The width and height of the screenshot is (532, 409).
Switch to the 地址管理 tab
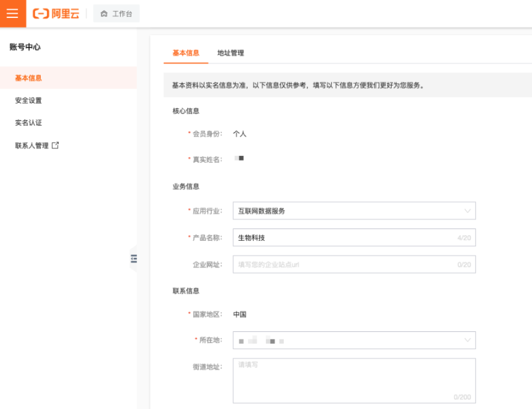[230, 53]
